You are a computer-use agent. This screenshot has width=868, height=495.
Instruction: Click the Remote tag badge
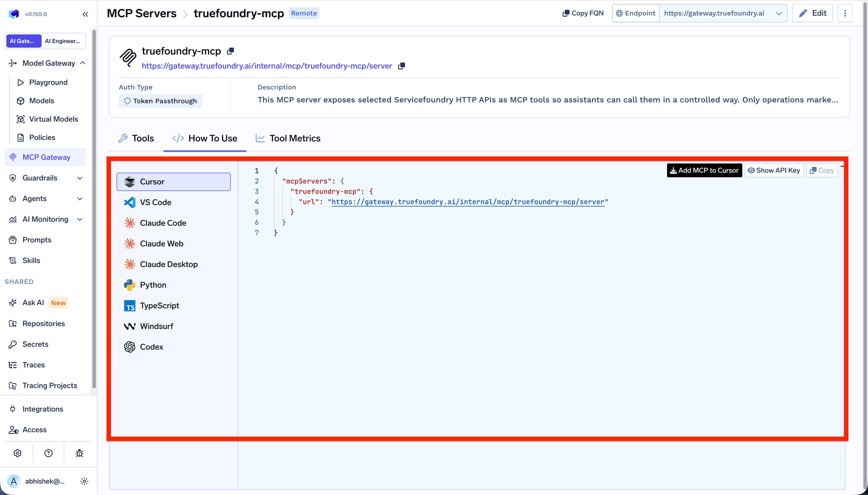coord(304,13)
